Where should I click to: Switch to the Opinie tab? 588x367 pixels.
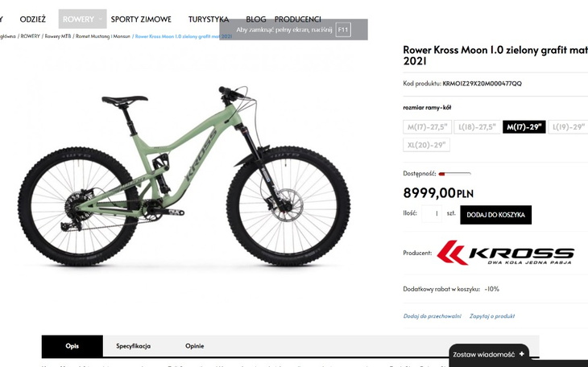pos(195,345)
